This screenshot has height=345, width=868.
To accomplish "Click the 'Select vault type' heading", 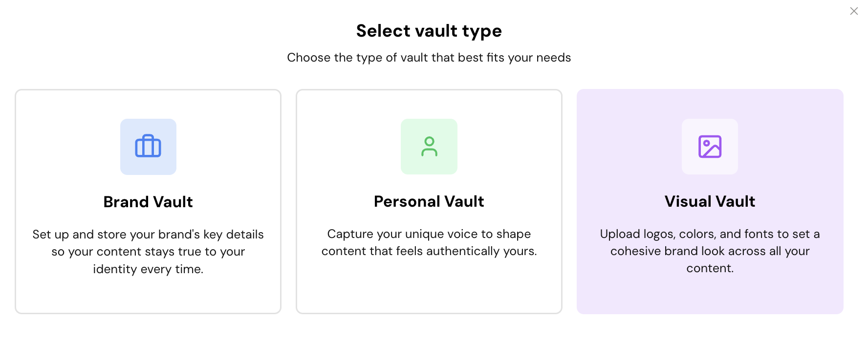I will click(429, 31).
